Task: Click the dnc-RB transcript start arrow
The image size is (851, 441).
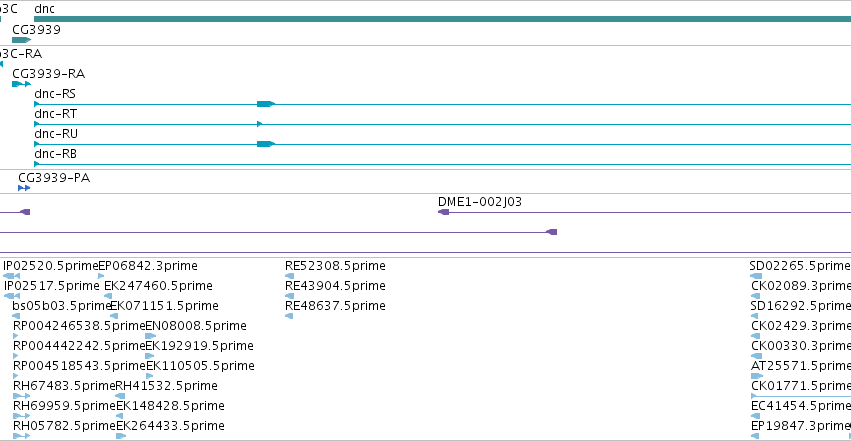Action: pyautogui.click(x=37, y=164)
